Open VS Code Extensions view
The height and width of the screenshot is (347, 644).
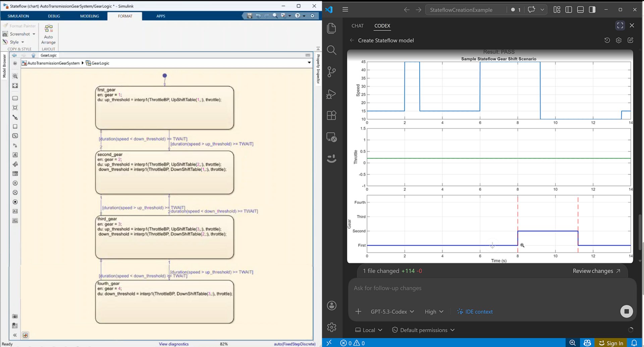point(331,115)
